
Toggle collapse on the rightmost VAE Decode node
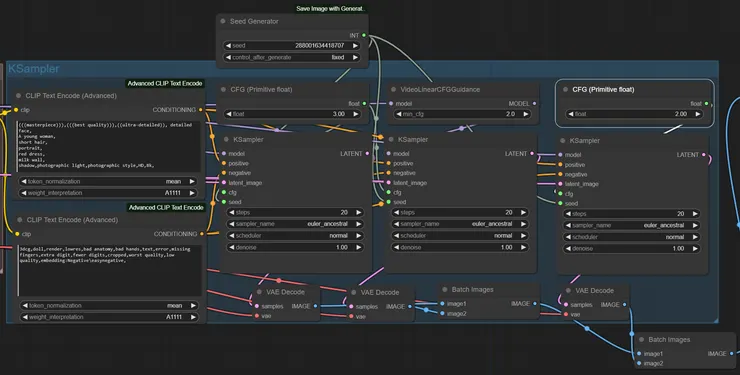click(x=568, y=291)
